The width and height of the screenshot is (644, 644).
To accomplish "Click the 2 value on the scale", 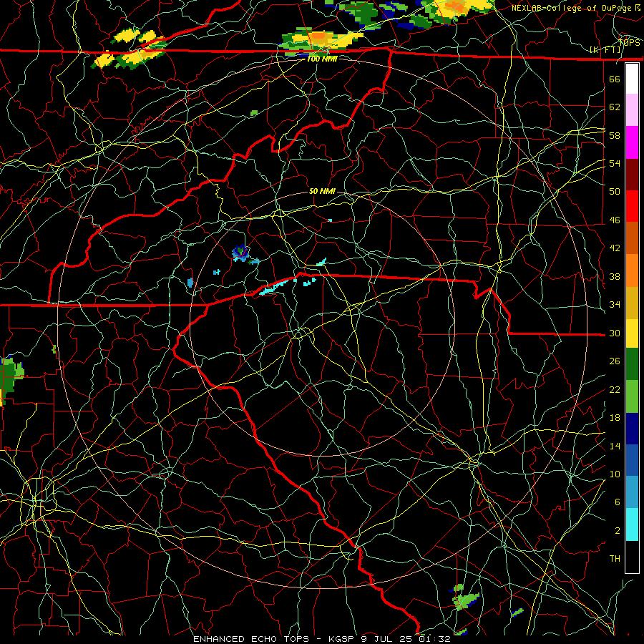I will click(617, 531).
